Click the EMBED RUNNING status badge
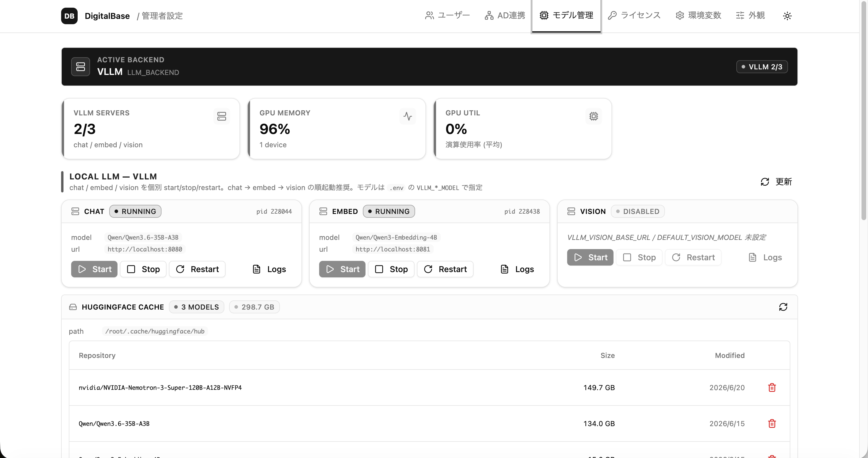 coord(389,212)
